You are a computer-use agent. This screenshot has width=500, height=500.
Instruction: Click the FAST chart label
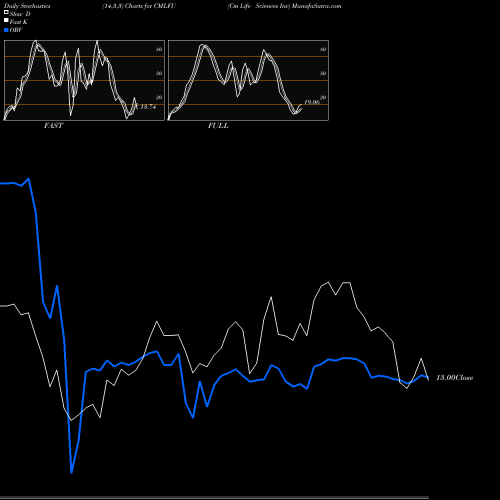53,126
